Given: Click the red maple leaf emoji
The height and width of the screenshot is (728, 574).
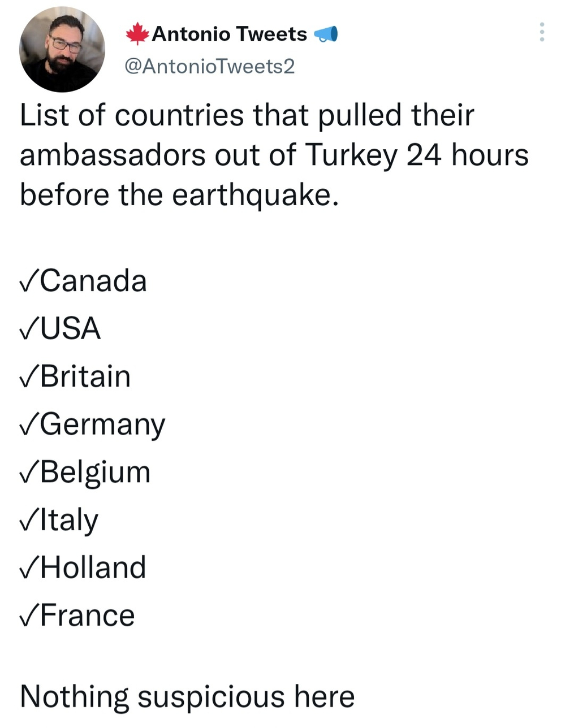Looking at the screenshot, I should click(x=137, y=34).
